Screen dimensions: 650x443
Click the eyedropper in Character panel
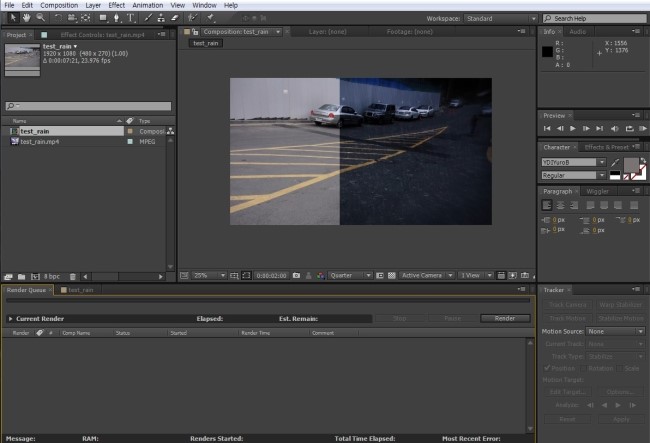click(x=615, y=162)
